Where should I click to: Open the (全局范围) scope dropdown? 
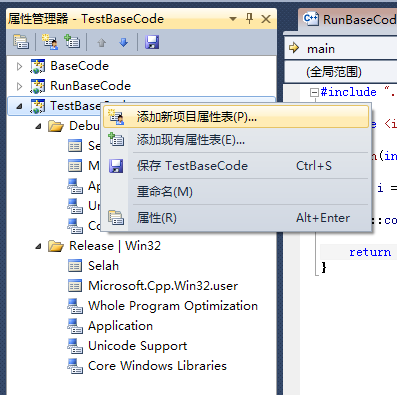pos(341,72)
